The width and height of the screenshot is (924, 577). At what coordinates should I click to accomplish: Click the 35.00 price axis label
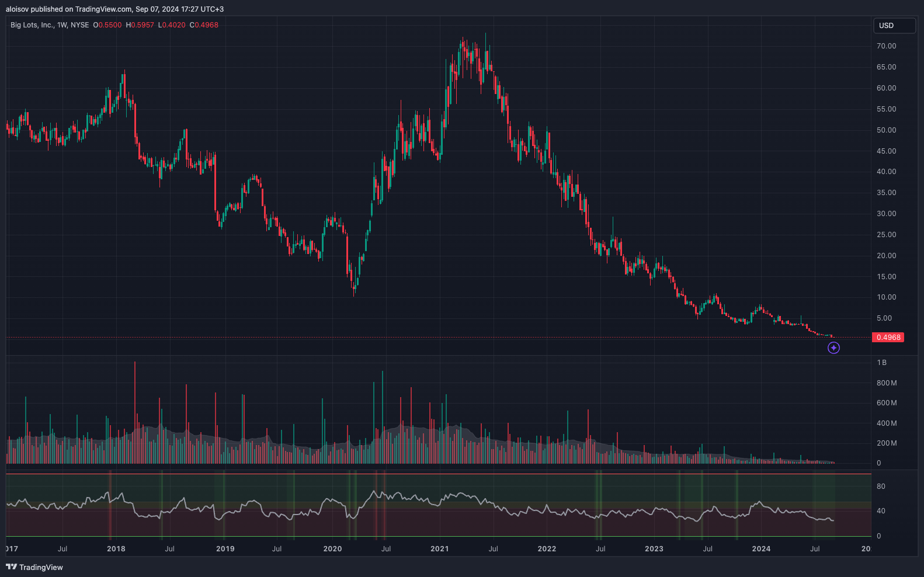886,193
